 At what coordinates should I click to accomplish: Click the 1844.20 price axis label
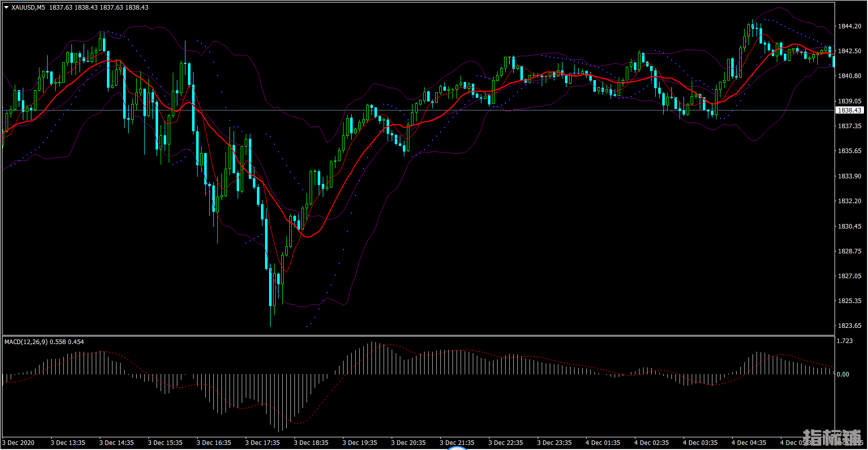(850, 26)
